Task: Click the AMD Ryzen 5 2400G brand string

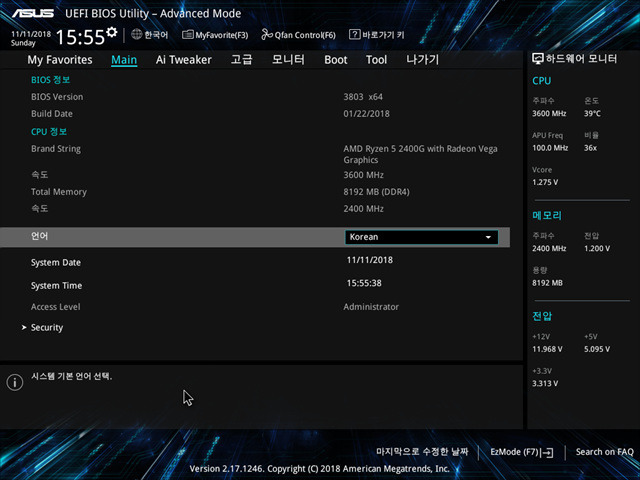Action: [x=420, y=154]
